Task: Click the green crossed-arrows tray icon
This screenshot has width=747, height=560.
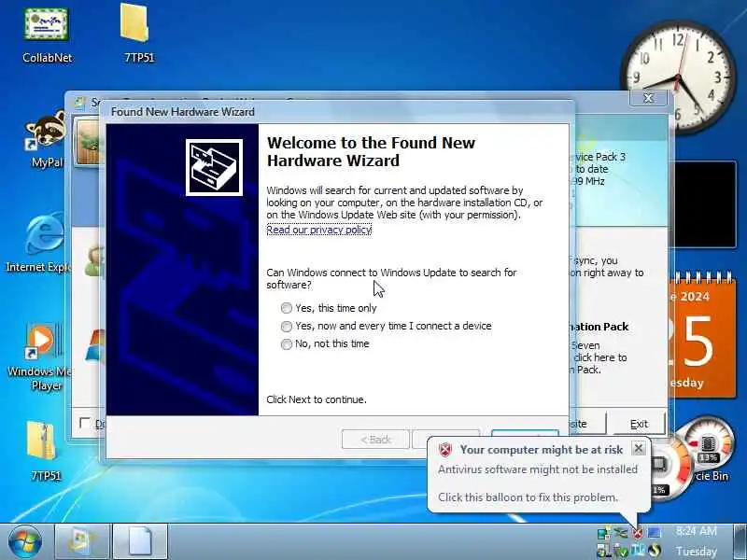Action: point(620,532)
